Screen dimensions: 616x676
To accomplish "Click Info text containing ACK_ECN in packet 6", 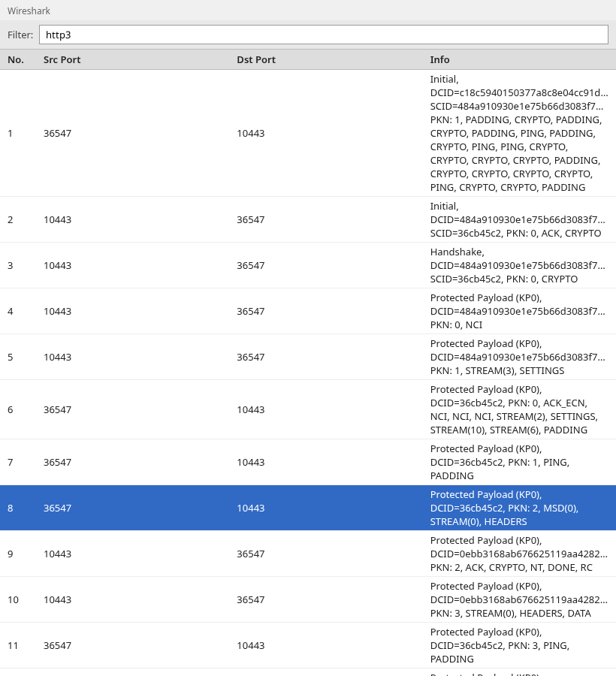I will point(514,409).
